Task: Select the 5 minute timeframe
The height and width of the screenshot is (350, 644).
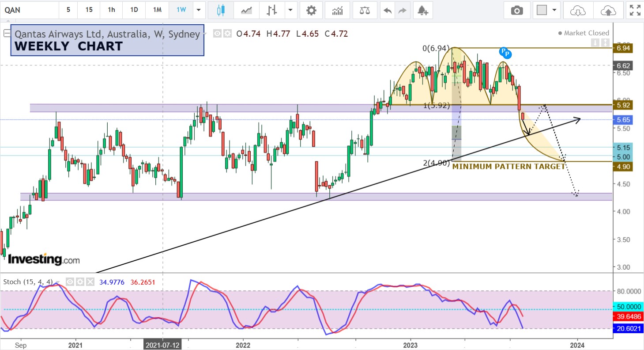Action: tap(68, 10)
